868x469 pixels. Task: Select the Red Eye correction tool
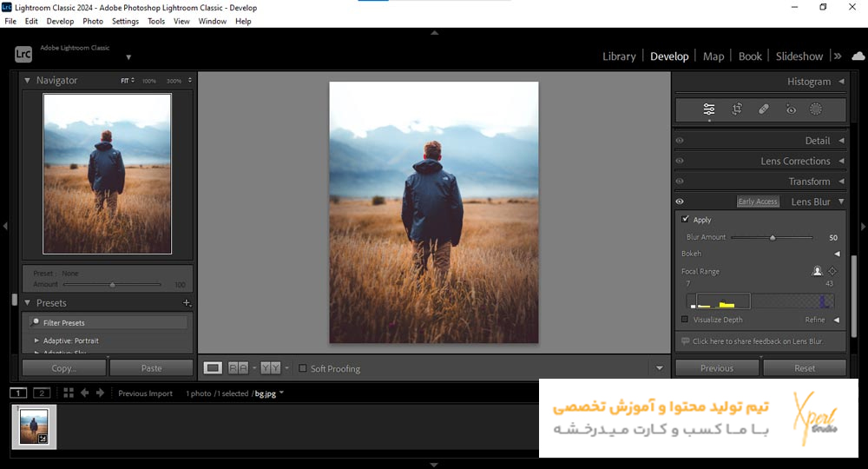pos(791,109)
